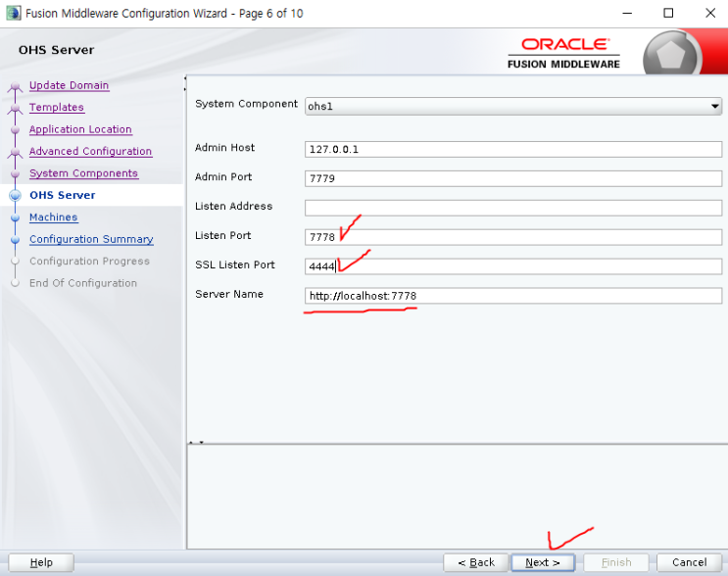728x576 pixels.
Task: Click the Server Name field with http://localhost:7778
Action: 513,296
